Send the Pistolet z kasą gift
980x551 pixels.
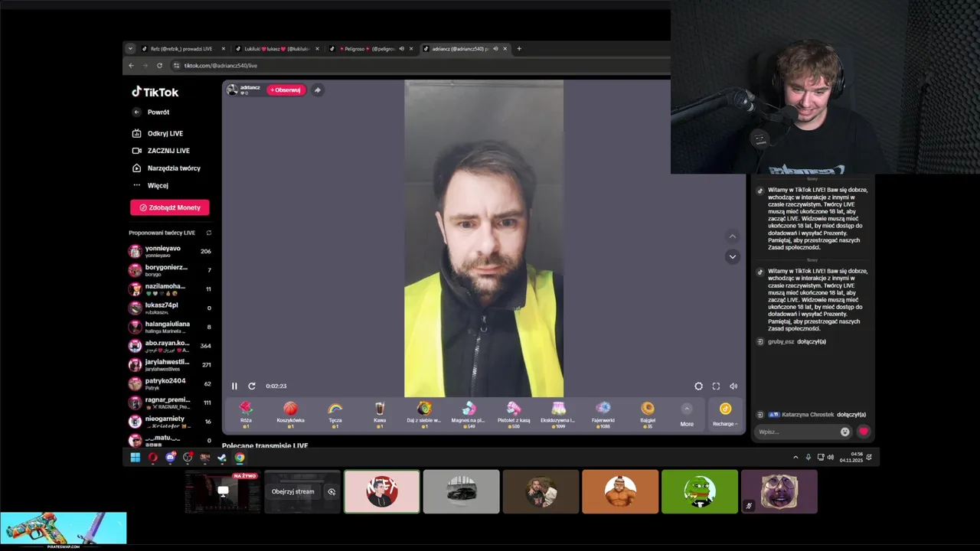pos(514,414)
